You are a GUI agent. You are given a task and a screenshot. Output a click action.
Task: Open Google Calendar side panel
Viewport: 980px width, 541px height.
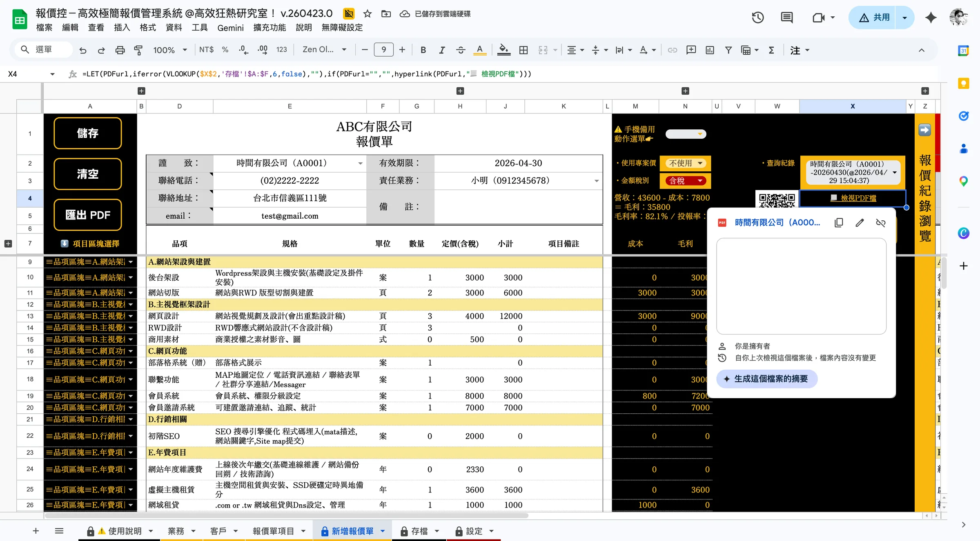tap(964, 51)
